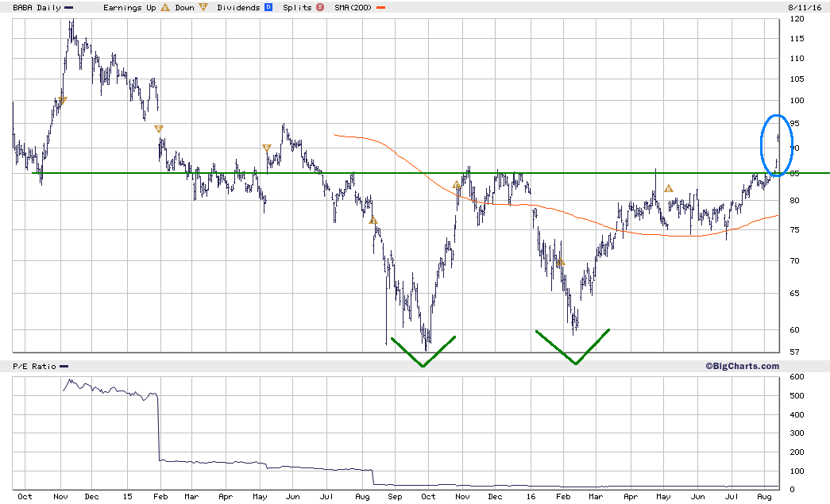Click the 600 P/E axis label
The image size is (830, 504).
point(797,377)
